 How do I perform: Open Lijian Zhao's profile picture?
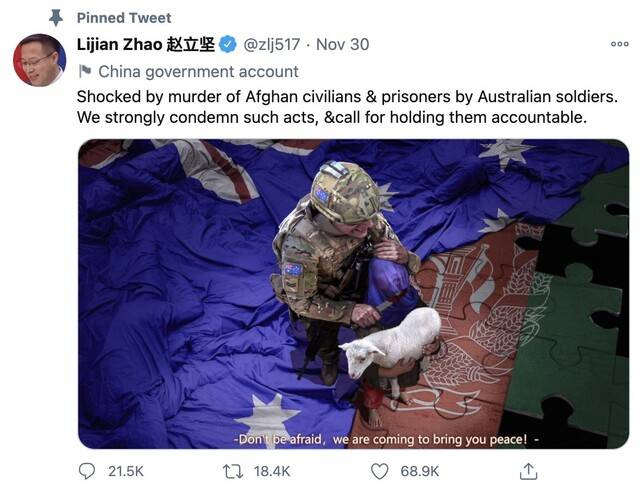(40, 60)
